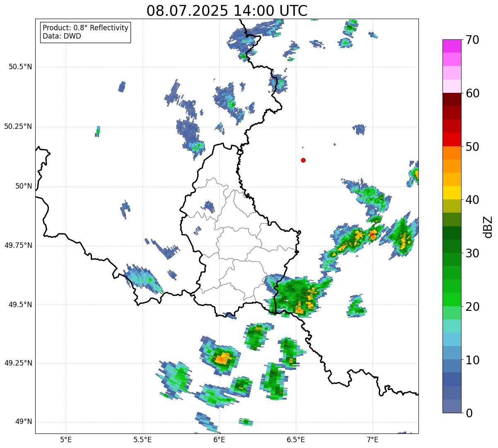Click the 50.25°N latitude label
The height and width of the screenshot is (448, 498).
coord(18,126)
